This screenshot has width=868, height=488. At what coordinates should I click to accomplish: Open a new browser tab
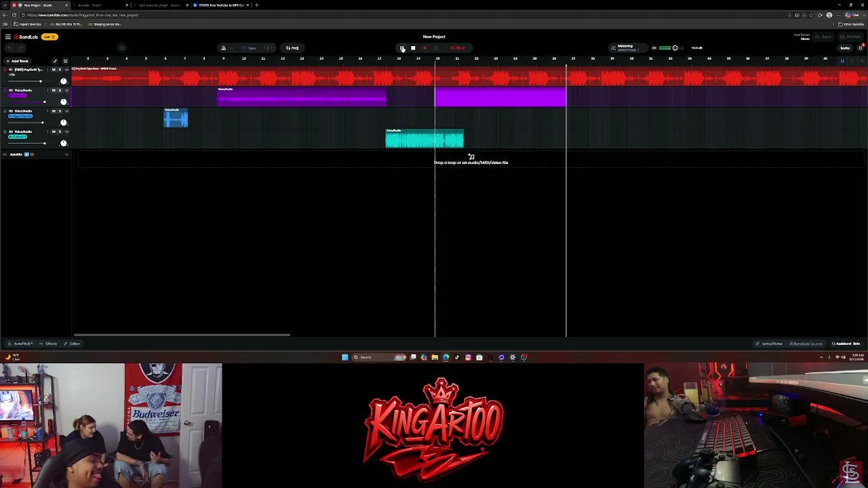(x=256, y=5)
